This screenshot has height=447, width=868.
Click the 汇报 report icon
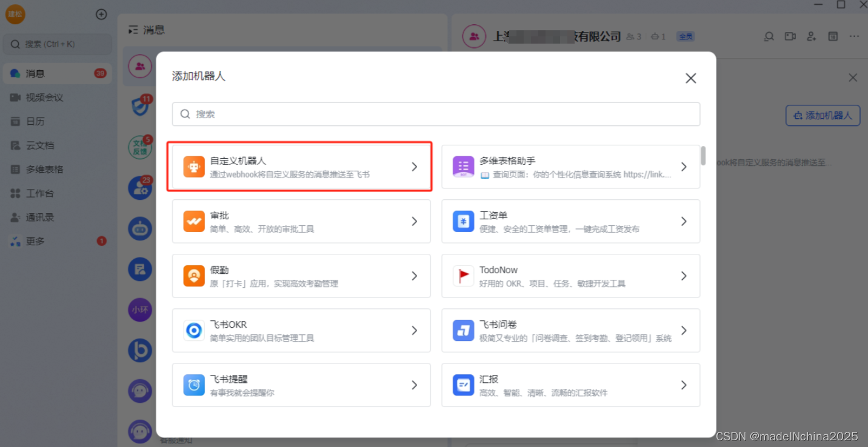pos(464,385)
